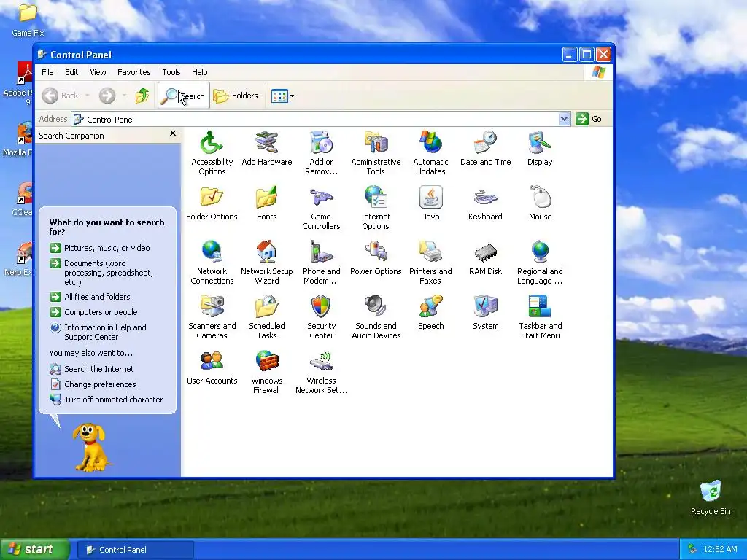Open Accessibility Options applet

212,153
